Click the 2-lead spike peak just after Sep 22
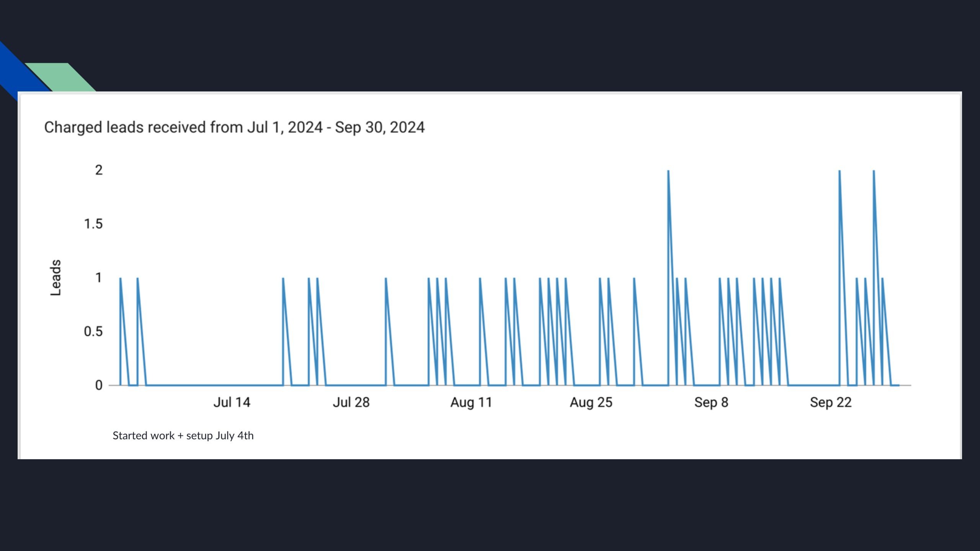Screen dimensions: 980x551 [840, 171]
